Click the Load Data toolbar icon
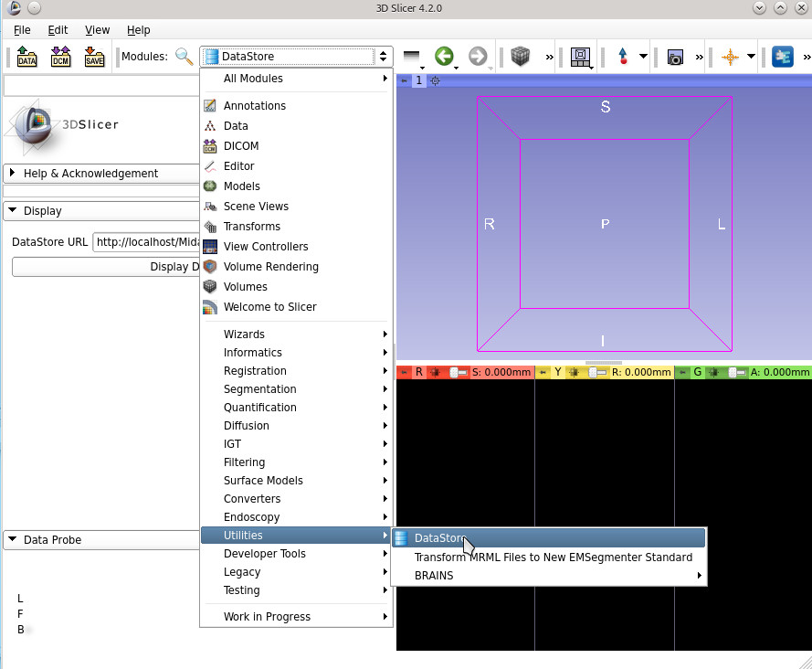Image resolution: width=812 pixels, height=669 pixels. pos(27,57)
